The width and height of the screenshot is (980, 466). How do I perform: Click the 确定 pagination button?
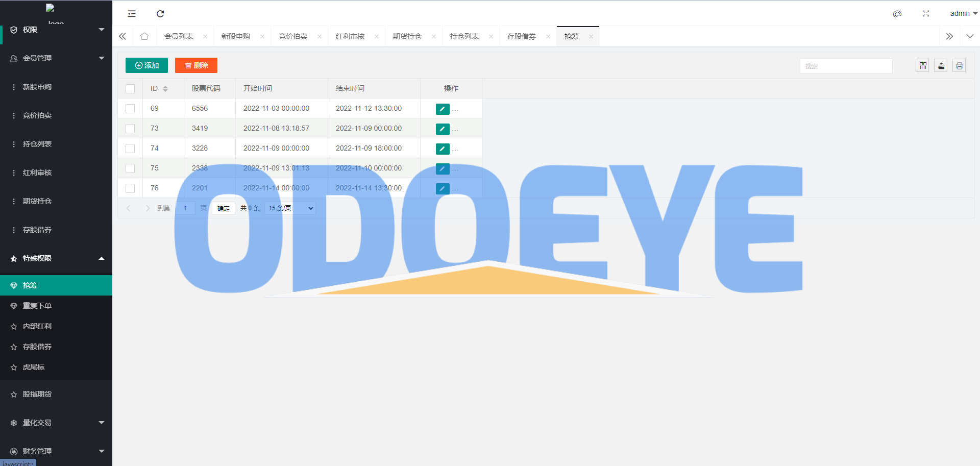tap(224, 208)
